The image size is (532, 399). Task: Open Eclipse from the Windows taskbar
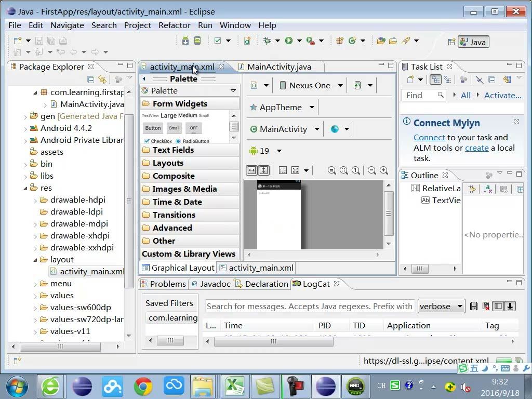82,386
